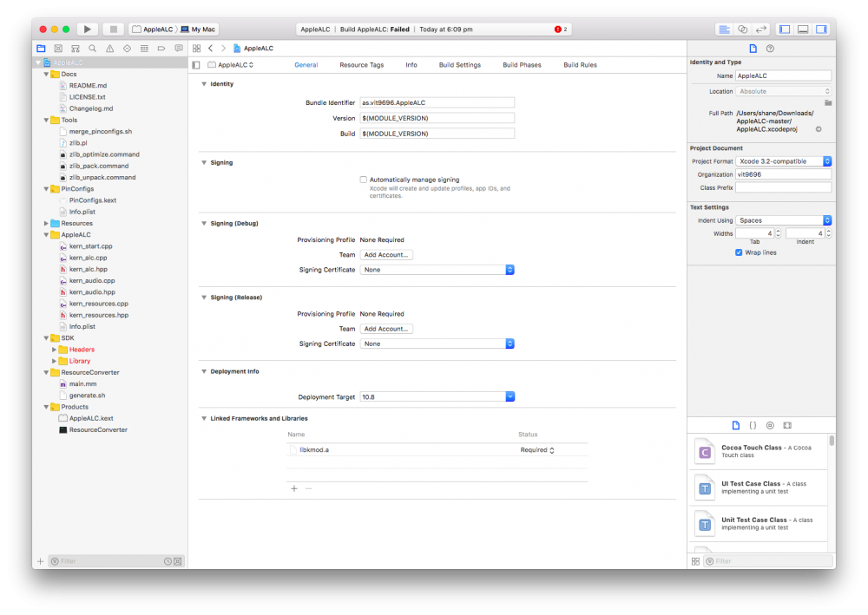Collapse the Deployment Info section
868x615 pixels.
point(204,371)
